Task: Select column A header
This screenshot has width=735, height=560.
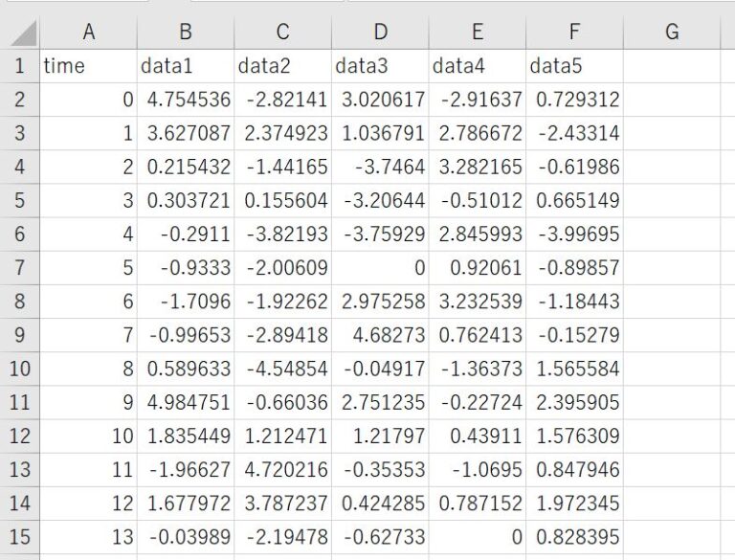Action: [x=88, y=33]
